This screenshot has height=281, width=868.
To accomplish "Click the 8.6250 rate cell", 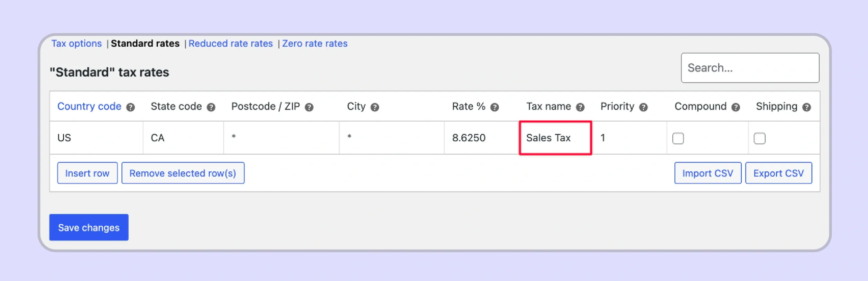I will 482,138.
